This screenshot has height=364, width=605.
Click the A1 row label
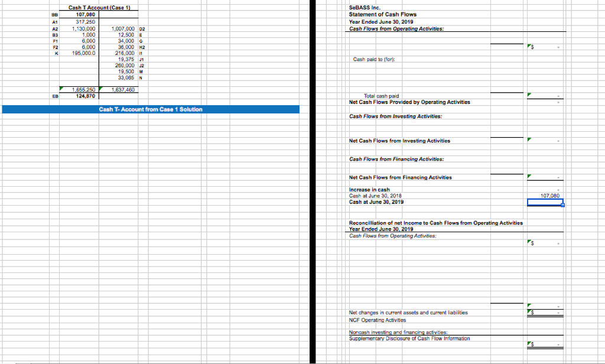(55, 22)
